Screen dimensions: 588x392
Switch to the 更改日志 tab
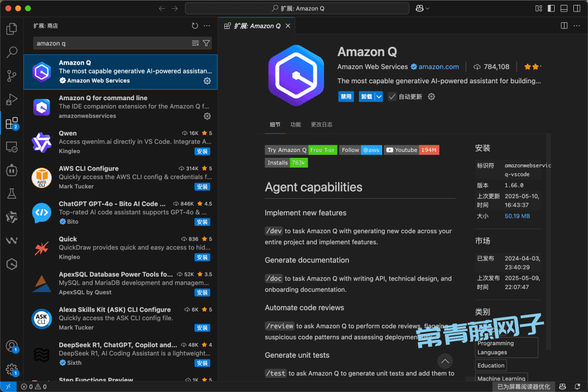click(x=321, y=125)
